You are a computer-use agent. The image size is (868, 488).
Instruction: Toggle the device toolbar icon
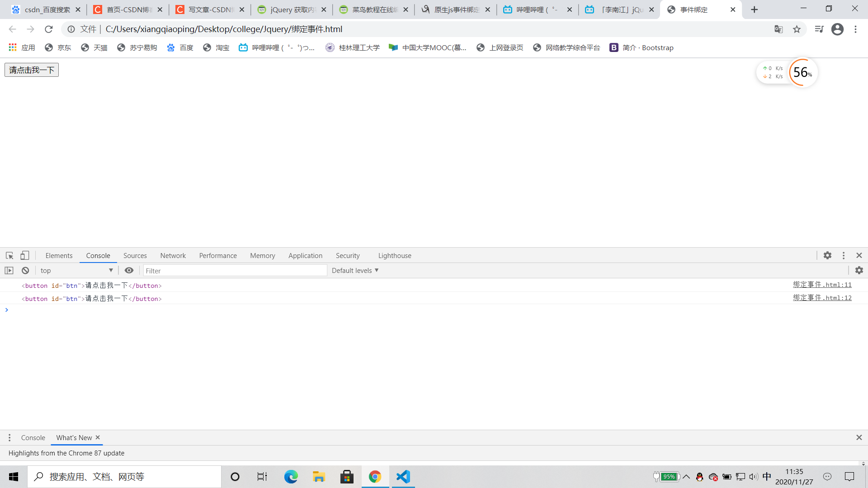[x=25, y=255]
